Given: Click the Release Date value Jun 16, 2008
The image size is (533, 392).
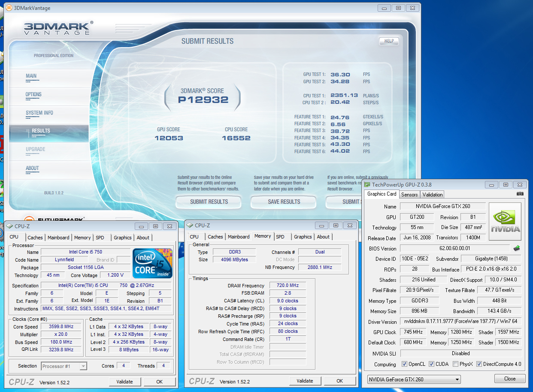Looking at the screenshot, I should tap(416, 238).
